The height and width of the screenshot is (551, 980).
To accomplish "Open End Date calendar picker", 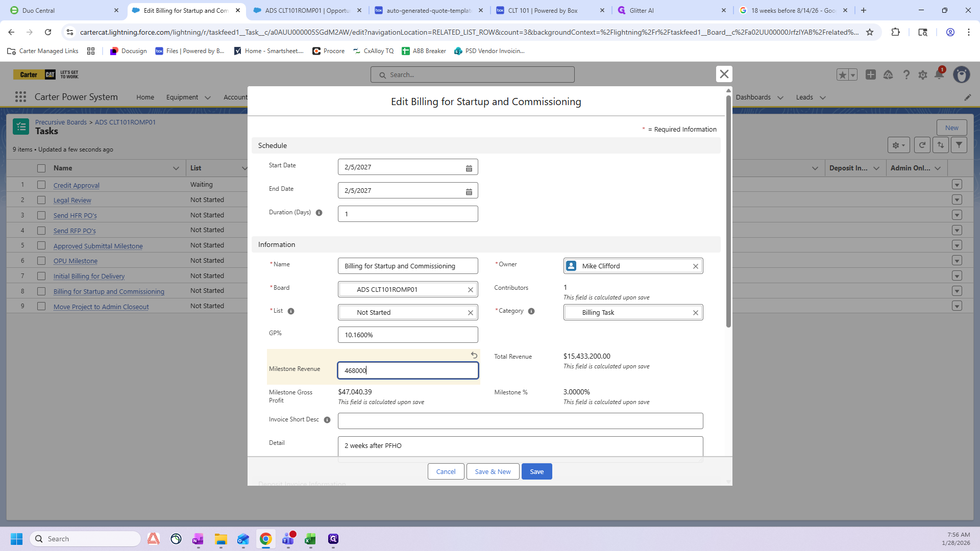I will click(469, 191).
